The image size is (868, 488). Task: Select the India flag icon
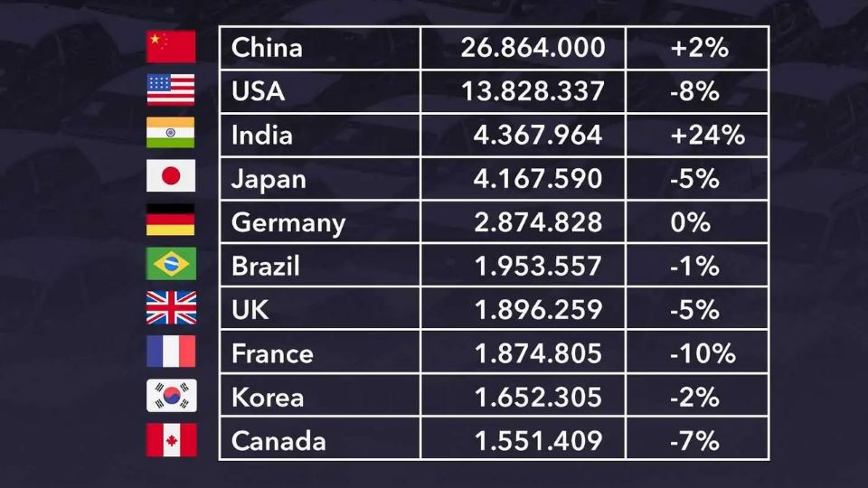click(x=171, y=134)
